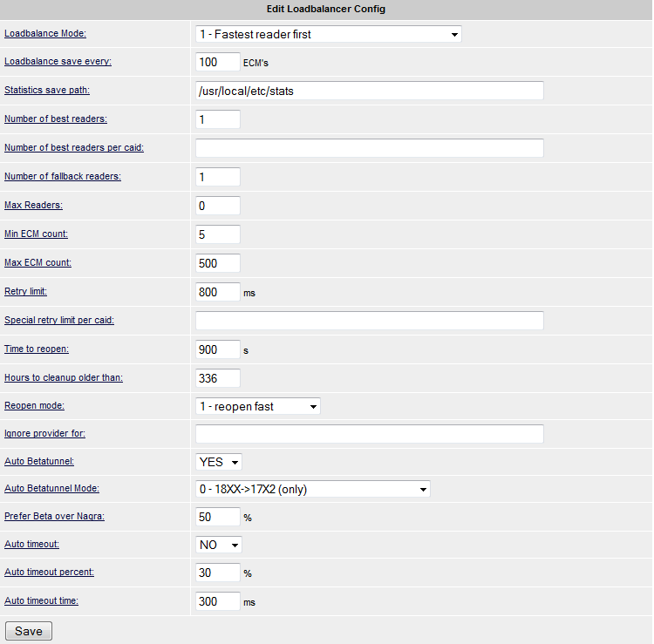This screenshot has height=644, width=654.
Task: Select the Number of best readers field
Action: (x=217, y=119)
